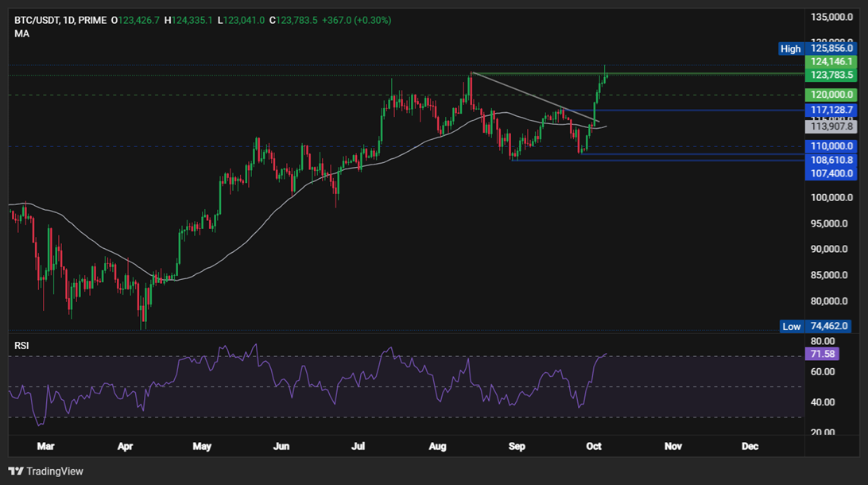Viewport: 868px width, 485px height.
Task: Click the Low 74,462.0 price label
Action: click(x=829, y=326)
